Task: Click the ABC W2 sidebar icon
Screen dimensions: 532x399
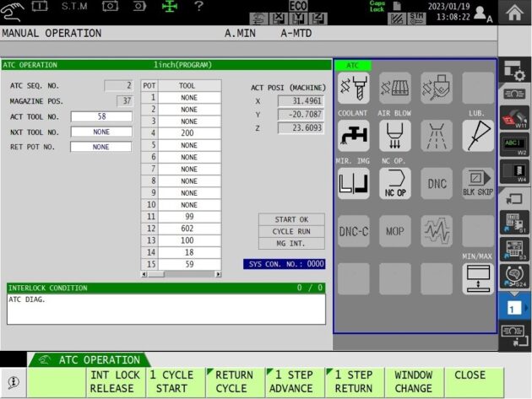Action: point(514,145)
